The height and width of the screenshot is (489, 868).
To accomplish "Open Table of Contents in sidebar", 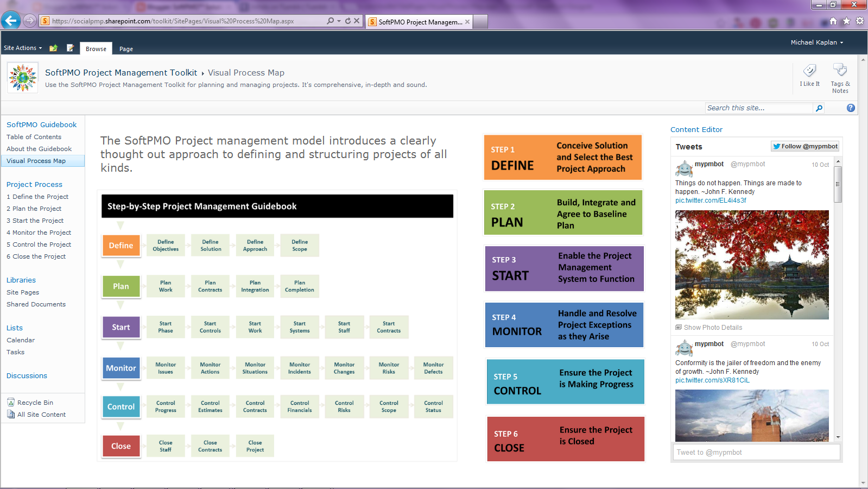I will (x=34, y=137).
